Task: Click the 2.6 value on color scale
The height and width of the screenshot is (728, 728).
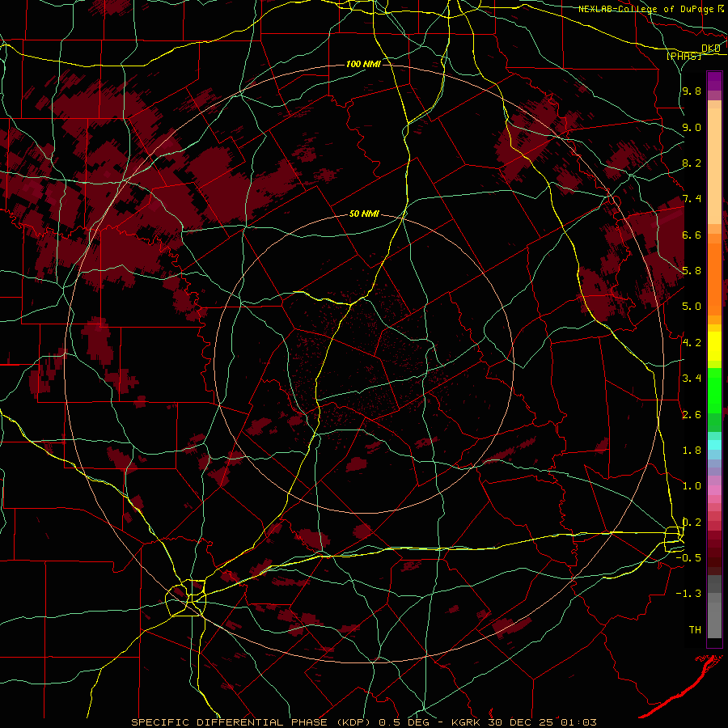Action: tap(692, 414)
